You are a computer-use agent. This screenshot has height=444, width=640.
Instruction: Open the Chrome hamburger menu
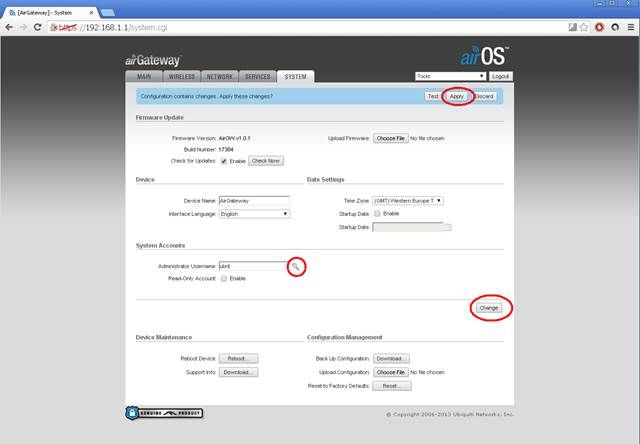coord(631,27)
